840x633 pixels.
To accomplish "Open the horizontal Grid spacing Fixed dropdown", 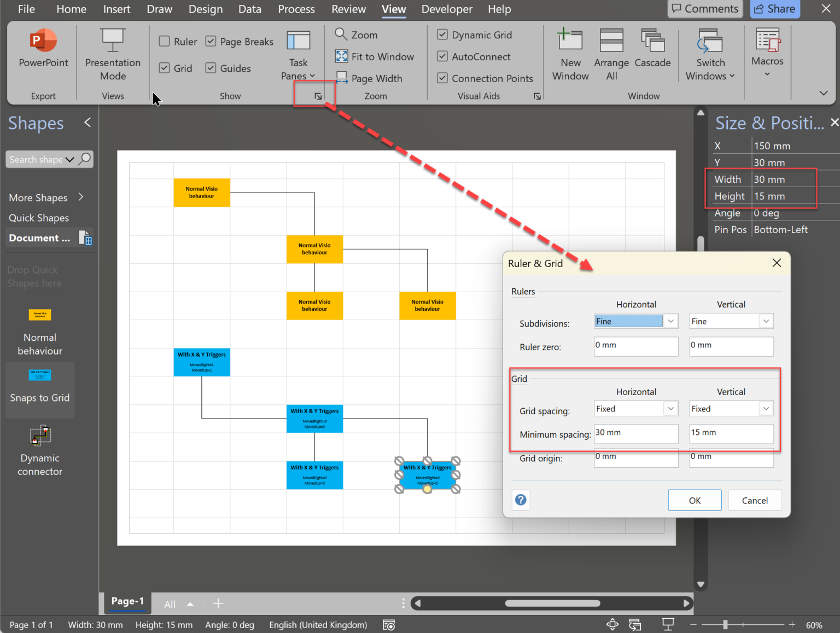I will pos(670,408).
